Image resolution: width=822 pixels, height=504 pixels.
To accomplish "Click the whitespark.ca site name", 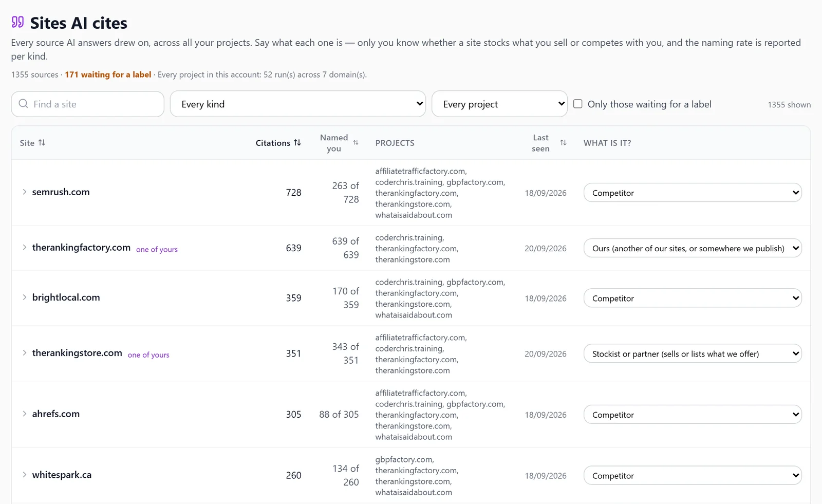I will point(62,475).
